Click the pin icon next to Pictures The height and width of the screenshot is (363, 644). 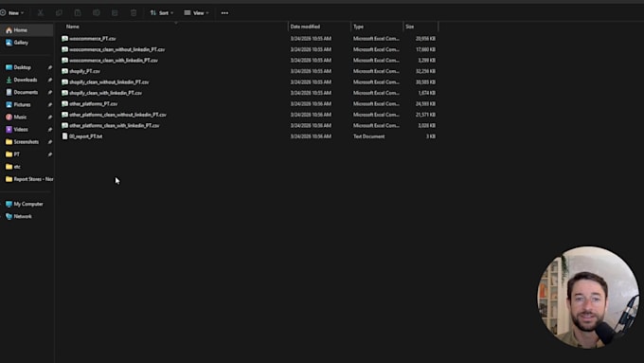pyautogui.click(x=49, y=104)
